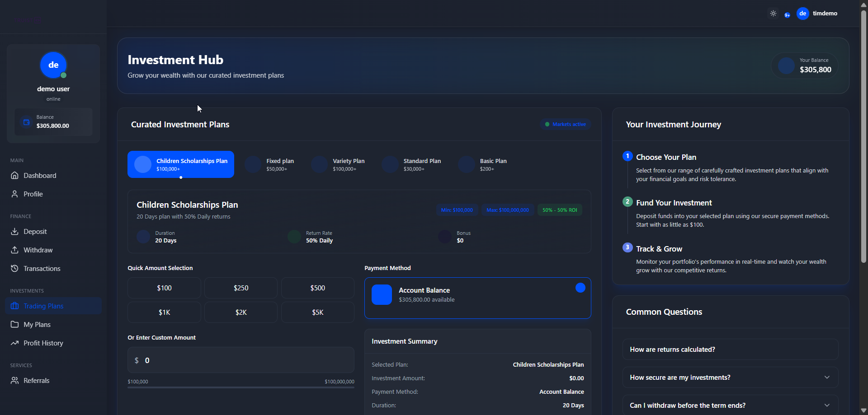Image resolution: width=868 pixels, height=415 pixels.
Task: Click the Profile person icon
Action: tap(15, 194)
